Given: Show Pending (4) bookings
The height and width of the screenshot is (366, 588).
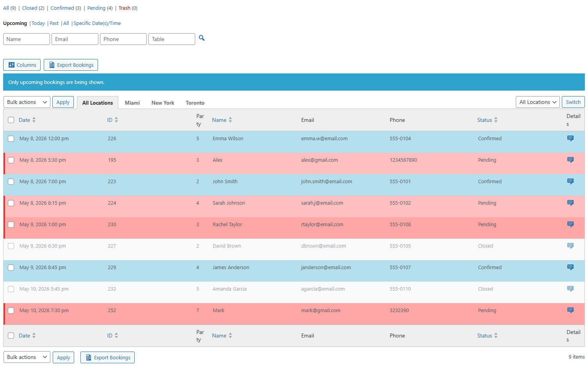Looking at the screenshot, I should [x=100, y=8].
